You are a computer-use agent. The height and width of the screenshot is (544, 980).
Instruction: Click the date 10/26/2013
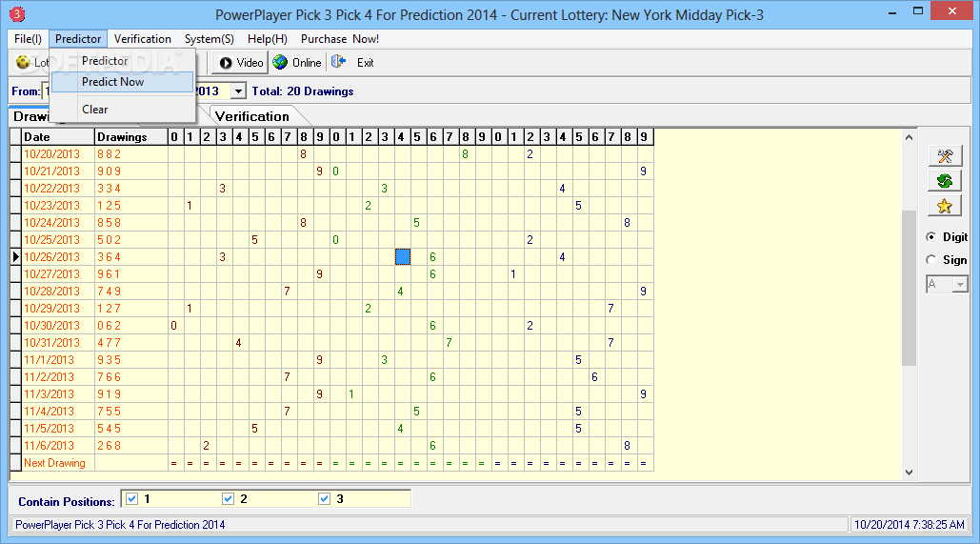pos(51,257)
